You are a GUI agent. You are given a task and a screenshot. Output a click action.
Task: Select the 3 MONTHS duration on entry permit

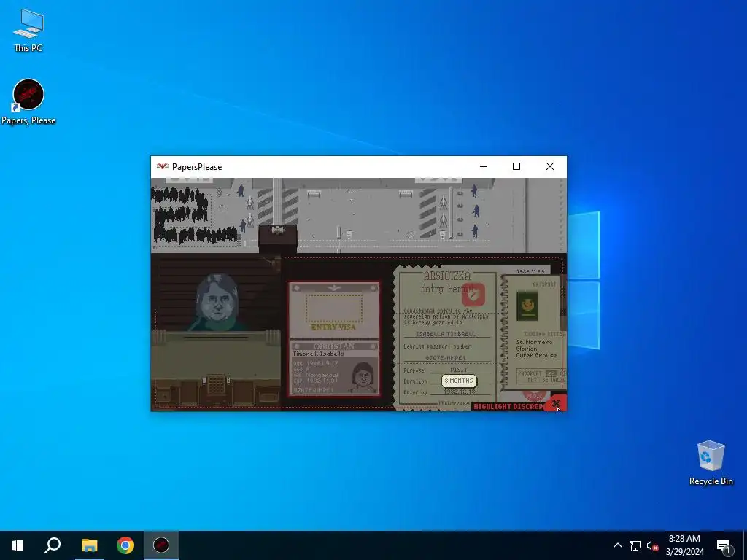459,381
